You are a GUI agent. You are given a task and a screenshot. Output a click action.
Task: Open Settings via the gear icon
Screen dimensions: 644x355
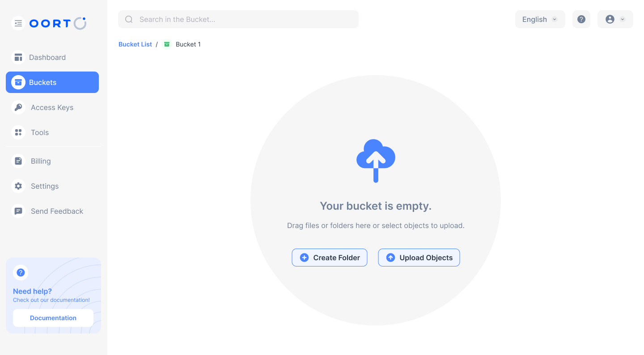coord(18,186)
